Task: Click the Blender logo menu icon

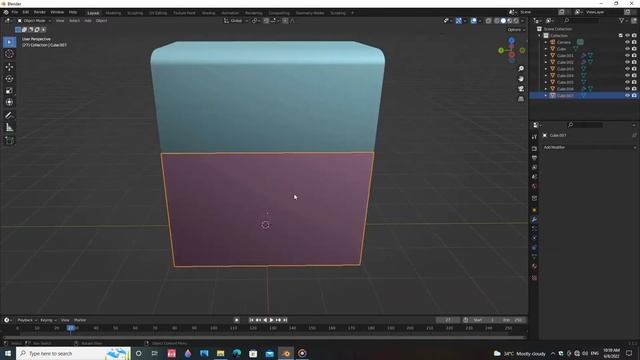Action: tap(6, 12)
